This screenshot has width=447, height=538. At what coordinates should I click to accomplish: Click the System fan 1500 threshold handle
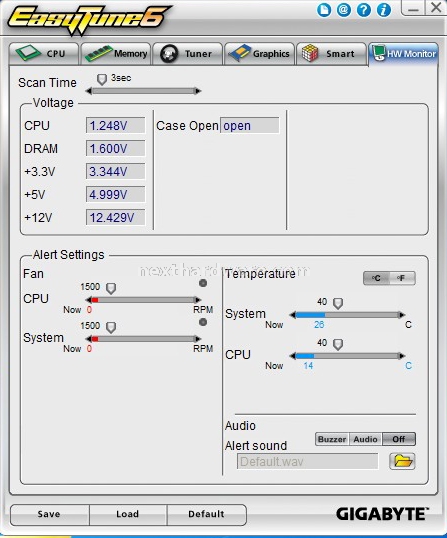(x=111, y=327)
